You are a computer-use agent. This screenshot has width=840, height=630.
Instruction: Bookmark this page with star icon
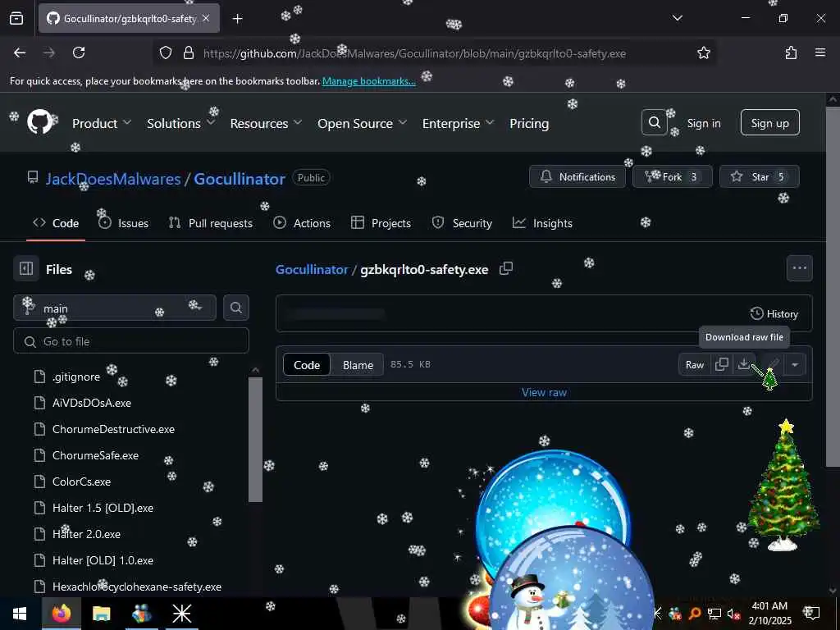(x=703, y=52)
